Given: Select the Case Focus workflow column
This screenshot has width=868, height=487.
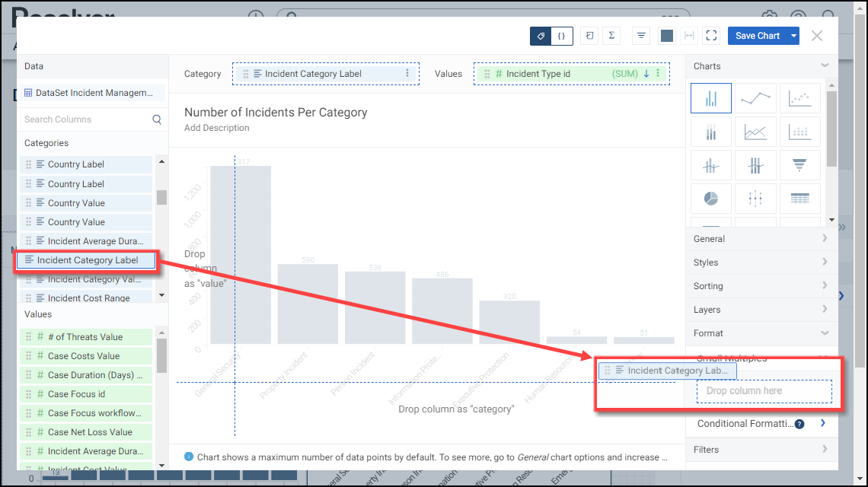Looking at the screenshot, I should point(86,413).
